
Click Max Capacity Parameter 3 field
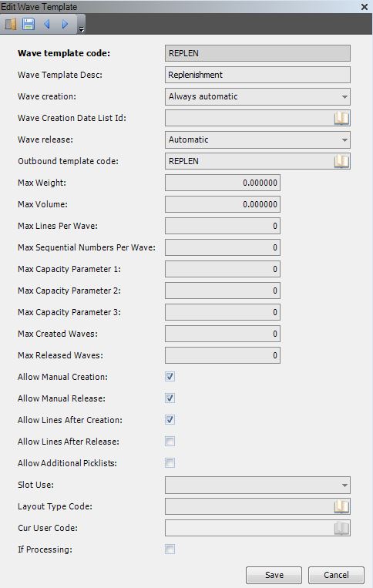223,312
